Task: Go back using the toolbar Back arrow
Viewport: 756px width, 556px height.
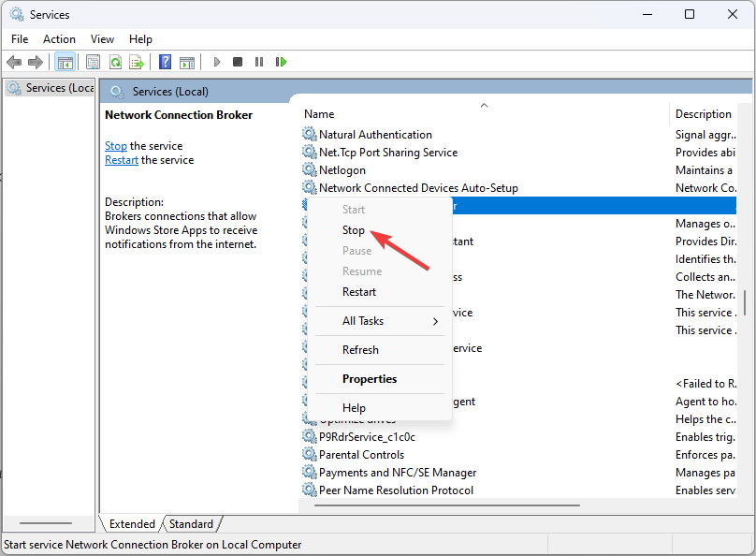Action: (x=14, y=62)
